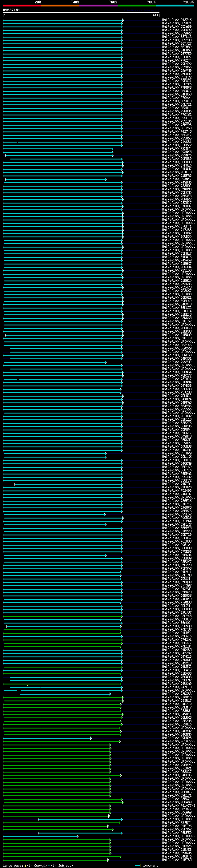Screen dimensions: 197x868
Task: Select the query name AV537151
Action: [11, 10]
